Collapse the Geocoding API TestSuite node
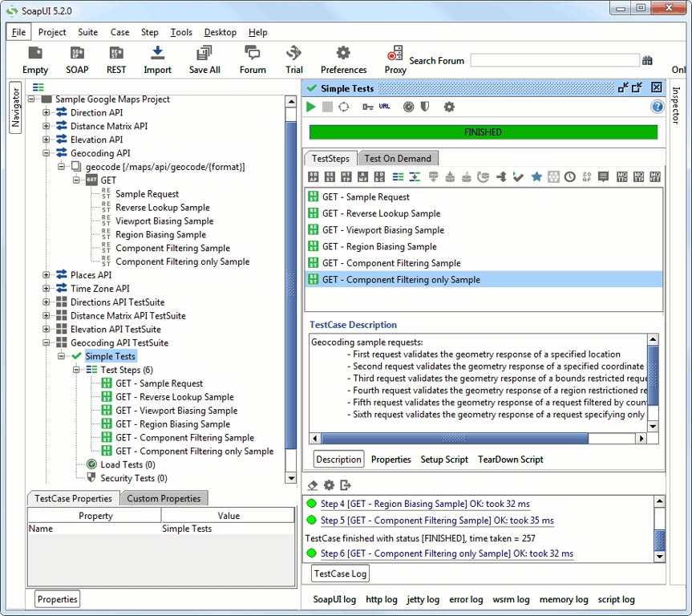 click(46, 343)
